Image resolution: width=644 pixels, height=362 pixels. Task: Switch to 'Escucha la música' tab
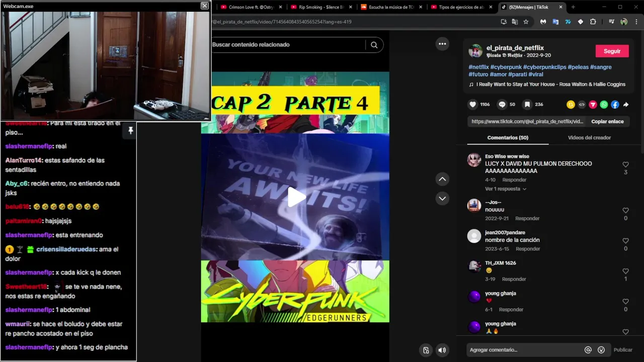click(x=391, y=7)
